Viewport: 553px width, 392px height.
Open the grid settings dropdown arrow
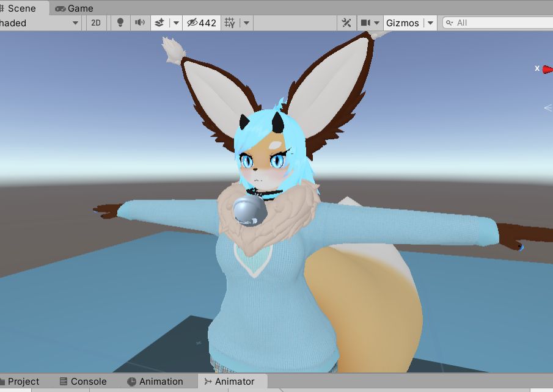coord(246,23)
